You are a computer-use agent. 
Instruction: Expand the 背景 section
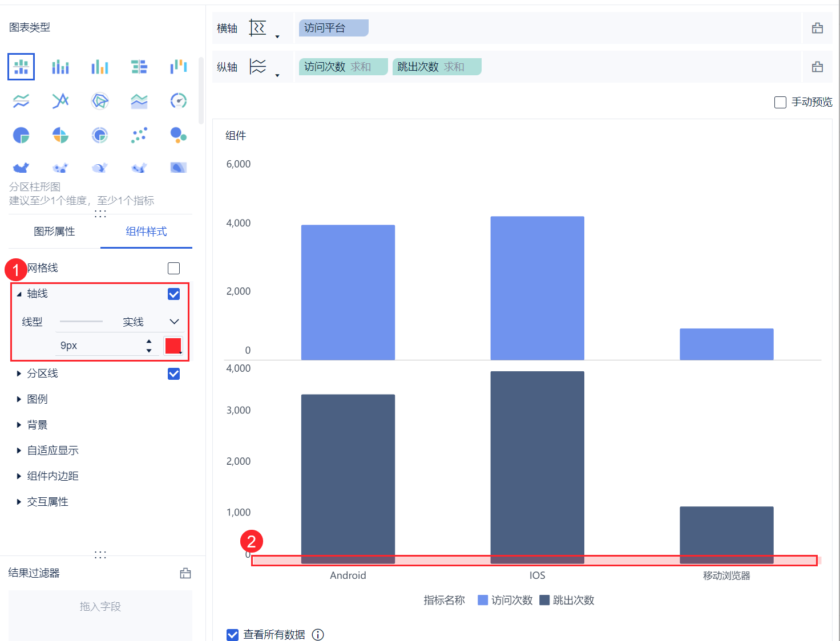tap(19, 425)
